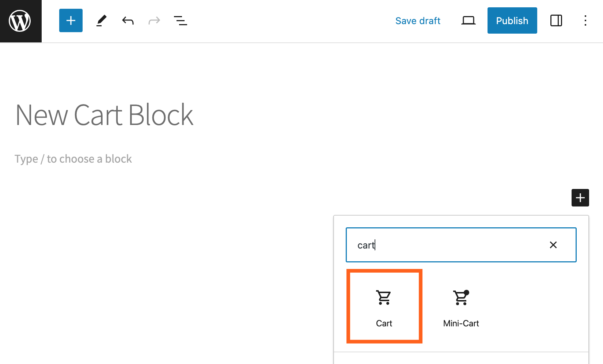Open the Tools pencil selector

101,20
